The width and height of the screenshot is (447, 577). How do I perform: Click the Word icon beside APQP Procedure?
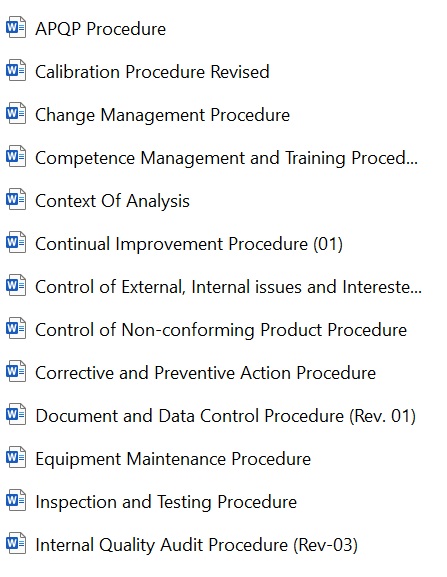click(16, 27)
